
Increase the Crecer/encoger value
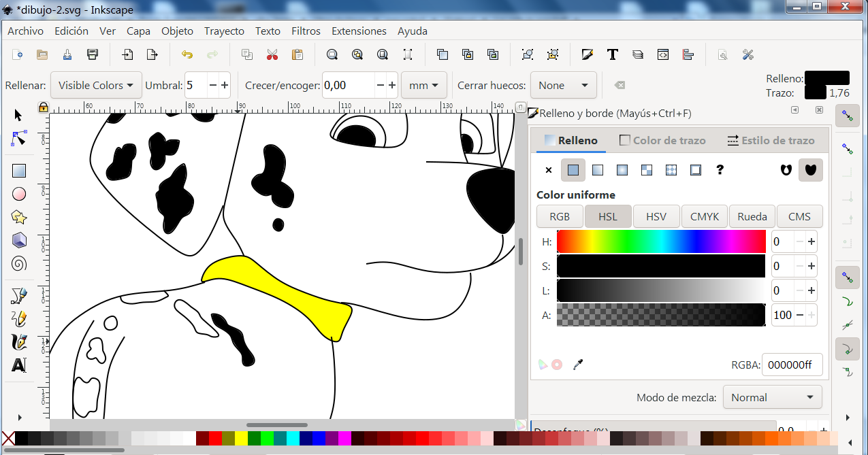tap(392, 85)
